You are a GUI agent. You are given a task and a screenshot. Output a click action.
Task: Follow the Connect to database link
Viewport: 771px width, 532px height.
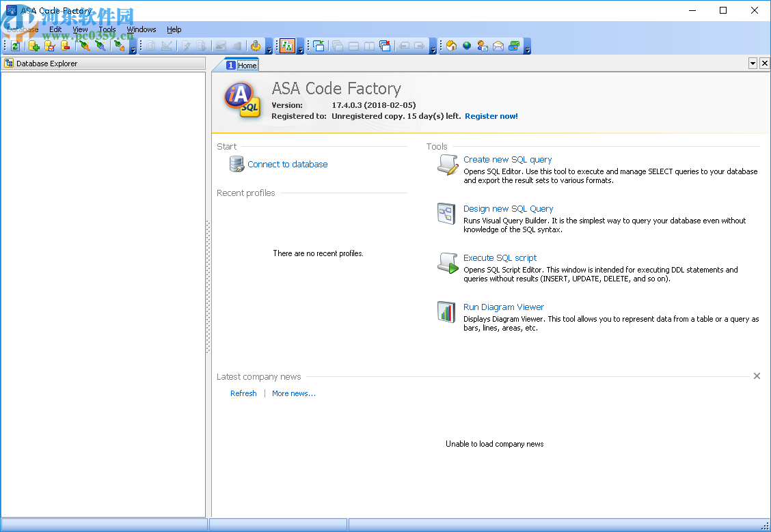click(287, 164)
